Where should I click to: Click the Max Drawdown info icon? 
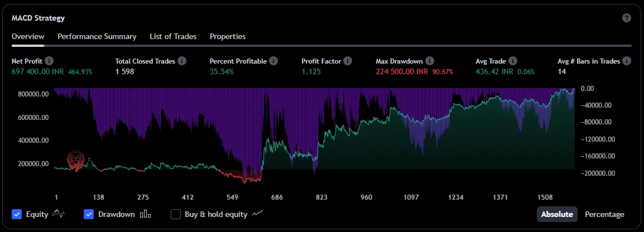coord(430,61)
